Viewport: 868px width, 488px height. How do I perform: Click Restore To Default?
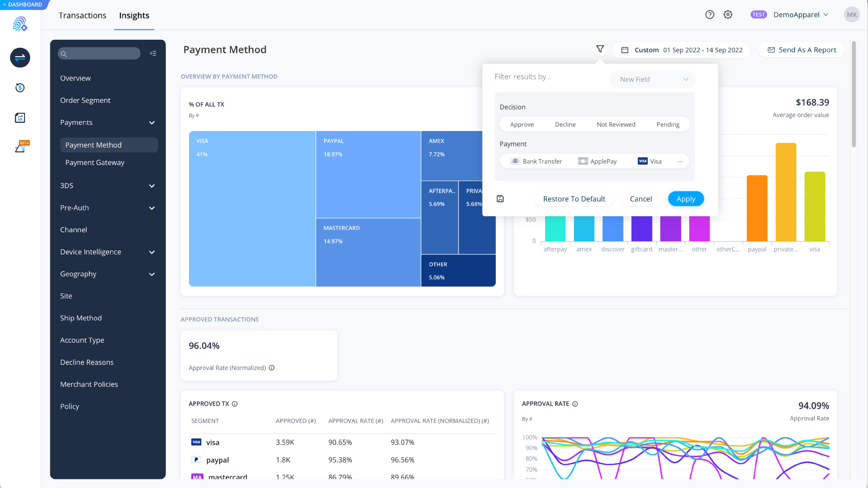coord(574,199)
